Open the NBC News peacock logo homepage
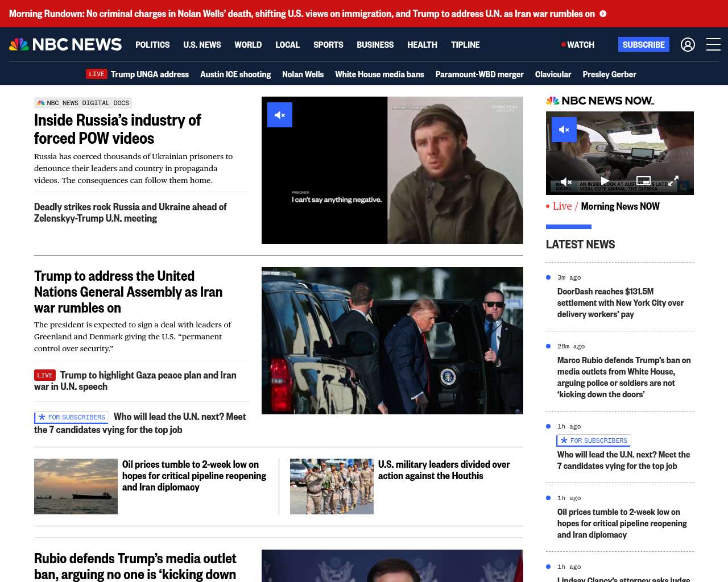Image resolution: width=728 pixels, height=582 pixels. pos(65,44)
